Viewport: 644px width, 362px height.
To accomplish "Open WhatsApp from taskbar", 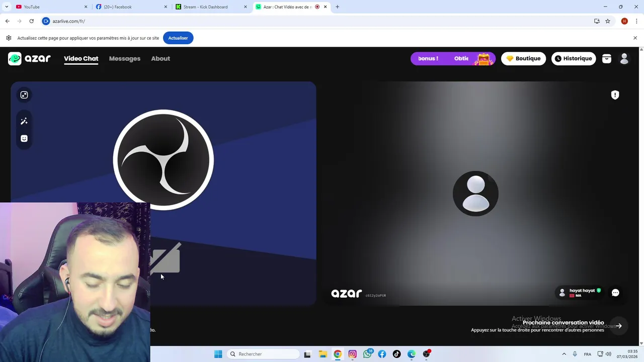I will [x=367, y=354].
